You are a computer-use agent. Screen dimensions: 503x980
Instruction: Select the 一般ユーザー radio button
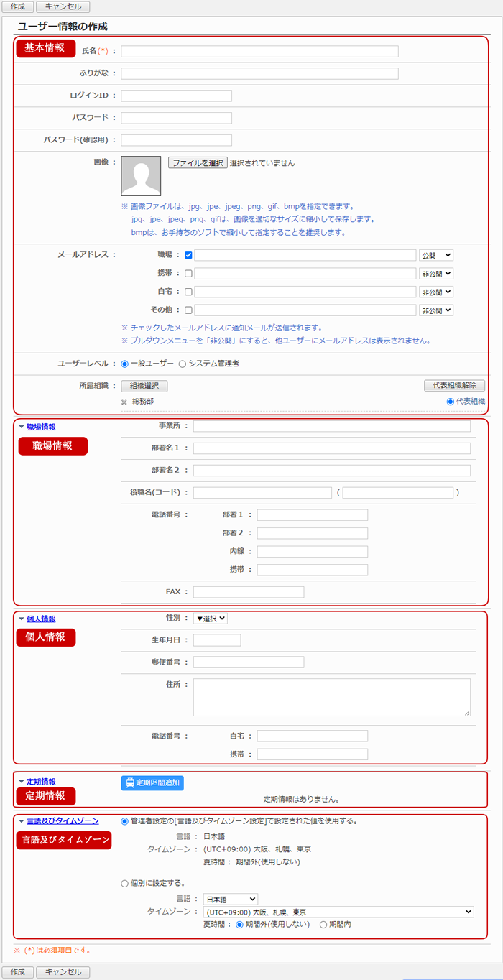[125, 364]
